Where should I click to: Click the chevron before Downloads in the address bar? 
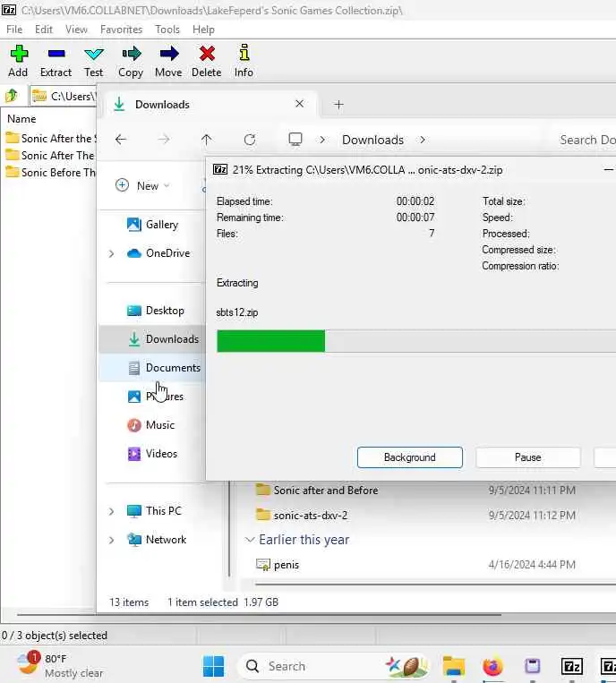(x=322, y=140)
